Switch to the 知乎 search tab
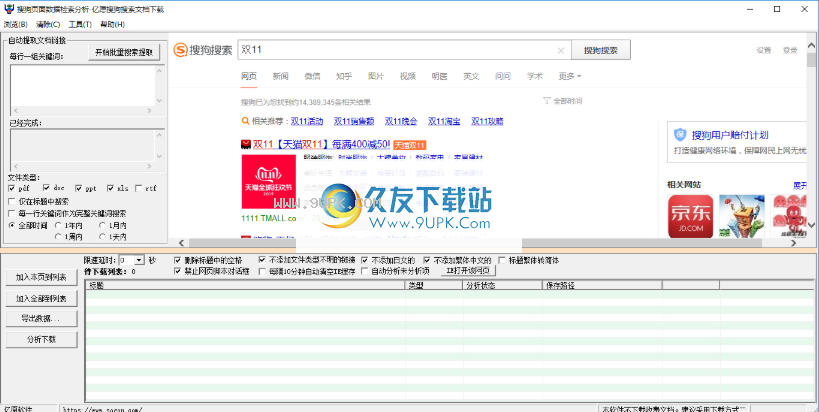This screenshot has width=819, height=412. 344,76
